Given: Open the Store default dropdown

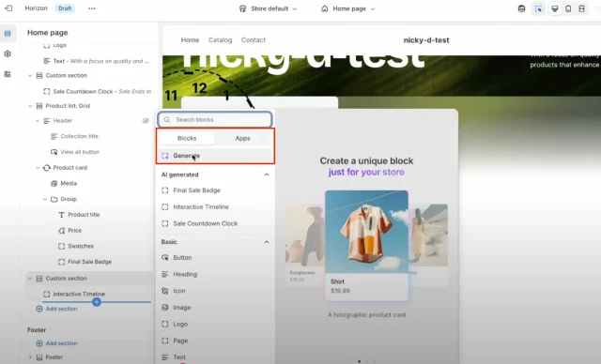Looking at the screenshot, I should [x=269, y=8].
